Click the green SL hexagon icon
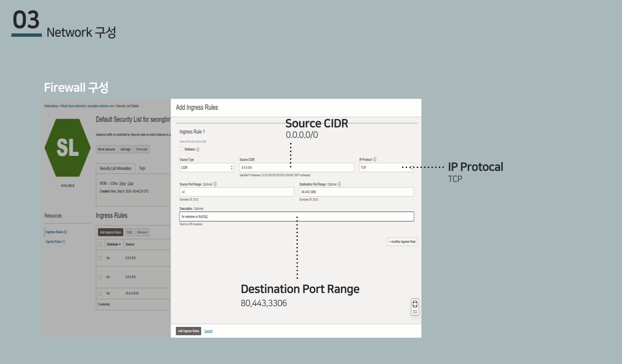Screen dimensions: 622x364 tap(67, 148)
